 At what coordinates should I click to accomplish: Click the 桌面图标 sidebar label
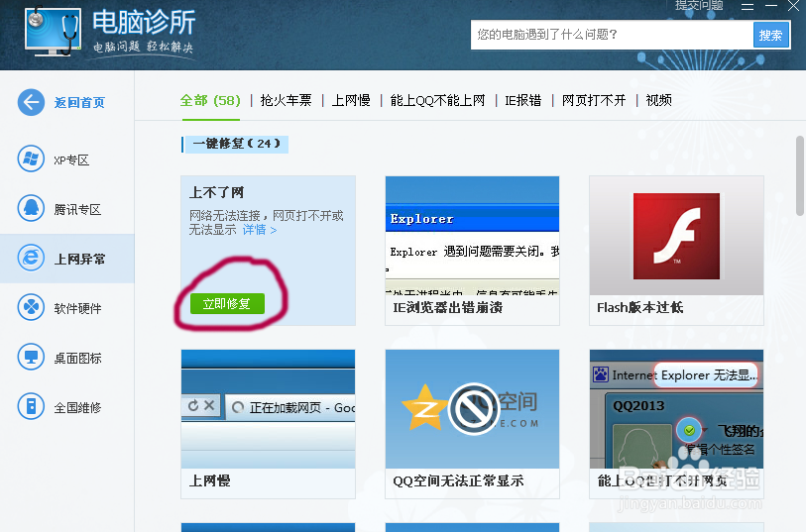click(77, 359)
